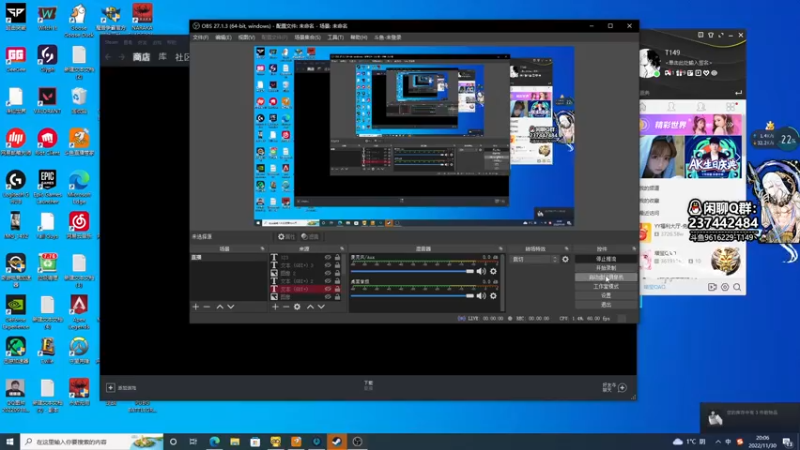Switch to Steam 库 tab

(x=162, y=57)
